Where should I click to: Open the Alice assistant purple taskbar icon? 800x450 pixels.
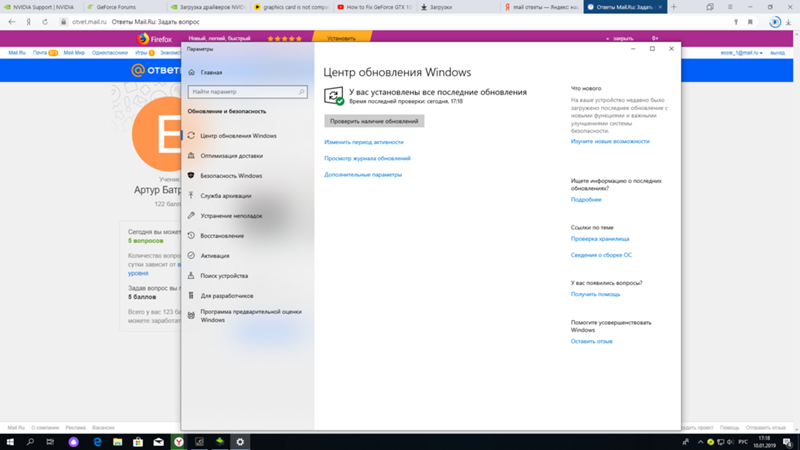pos(73,442)
